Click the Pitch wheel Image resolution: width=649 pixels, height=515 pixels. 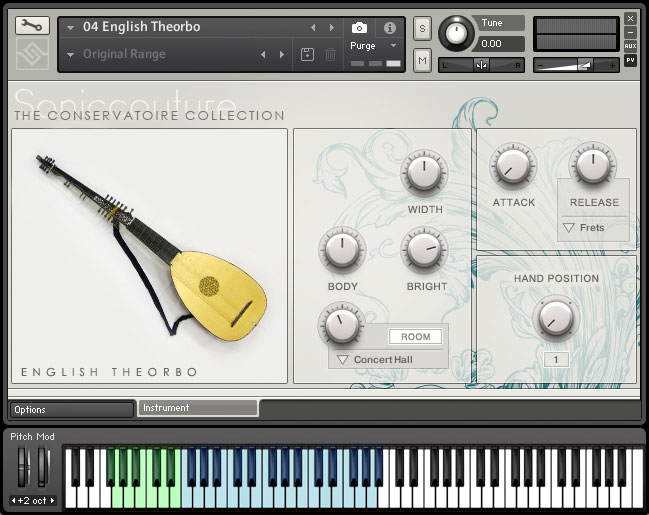[24, 467]
